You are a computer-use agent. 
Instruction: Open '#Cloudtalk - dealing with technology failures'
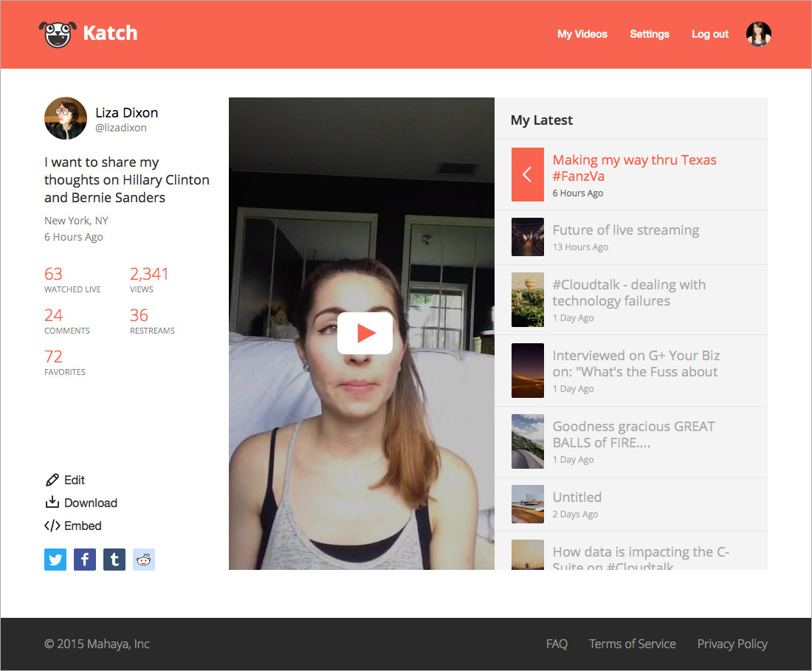[629, 292]
